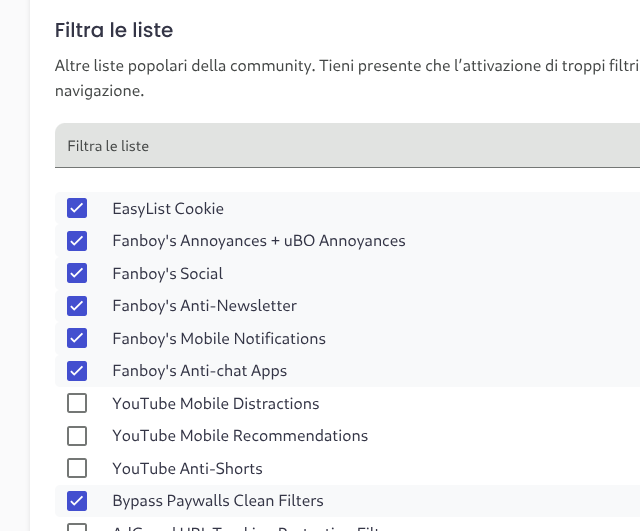Image resolution: width=640 pixels, height=531 pixels.
Task: Click the 'EasyList Cookie' label text
Action: pos(167,209)
